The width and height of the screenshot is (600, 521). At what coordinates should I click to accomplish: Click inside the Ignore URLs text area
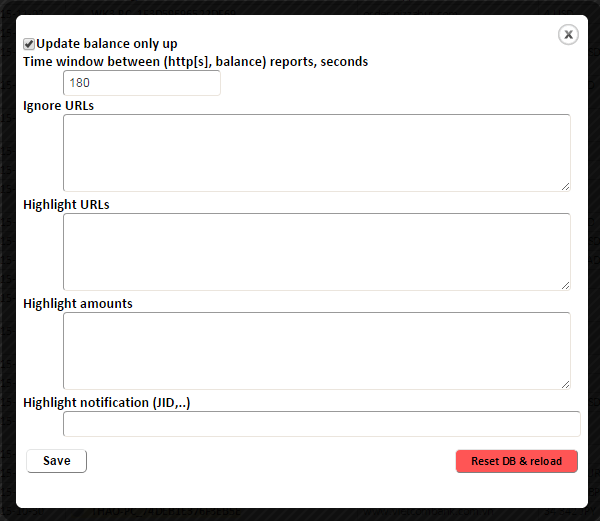(316, 152)
